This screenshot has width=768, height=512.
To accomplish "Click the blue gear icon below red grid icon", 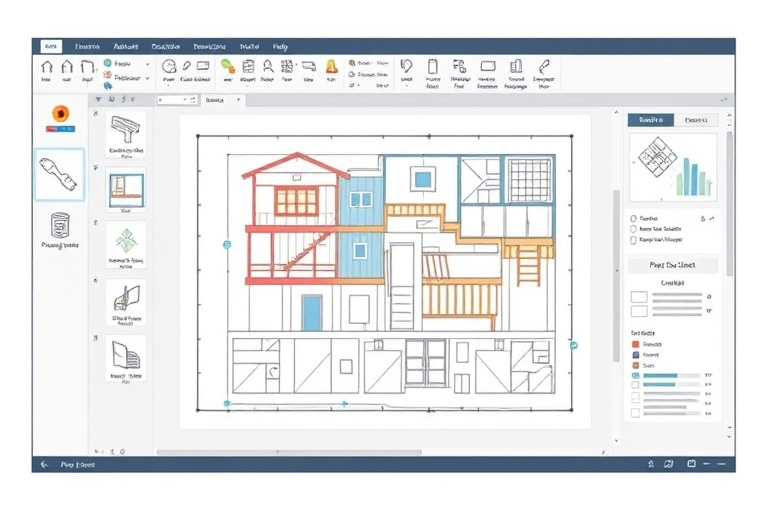I will pyautogui.click(x=108, y=86).
